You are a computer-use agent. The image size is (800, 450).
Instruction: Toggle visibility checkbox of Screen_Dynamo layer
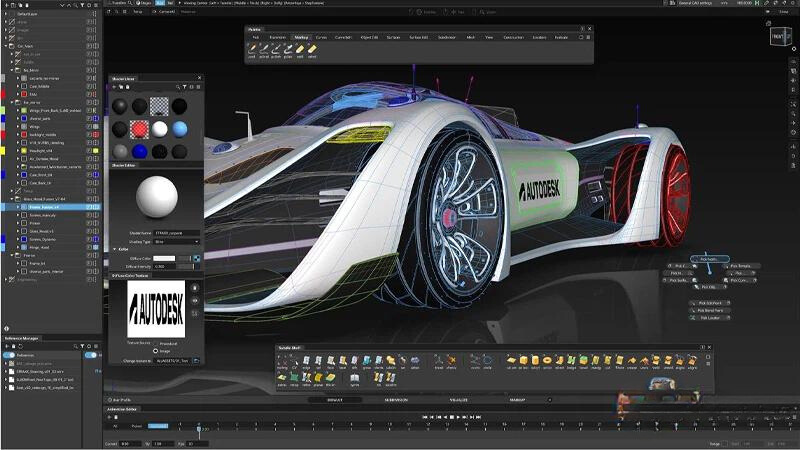click(89, 239)
